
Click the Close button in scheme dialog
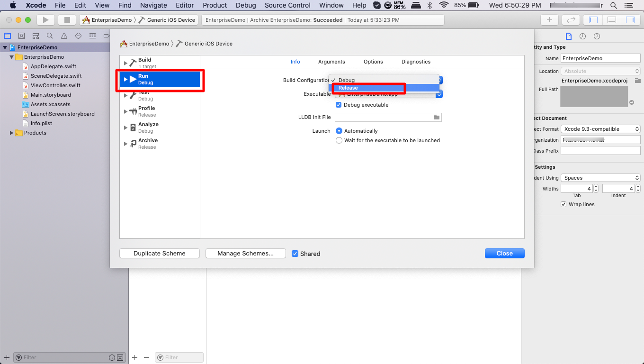pos(505,254)
